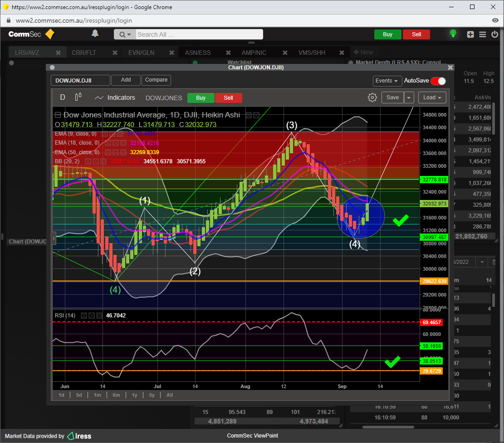Viewport: 504px width, 443px height.
Task: Close the LRS/AVZ workspace tab
Action: pyautogui.click(x=58, y=53)
